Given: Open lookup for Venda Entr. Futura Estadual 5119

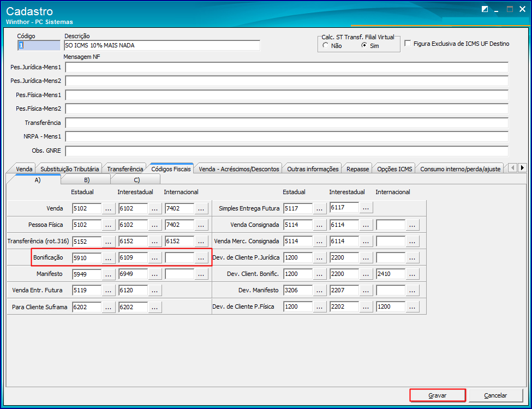Looking at the screenshot, I should coord(108,290).
